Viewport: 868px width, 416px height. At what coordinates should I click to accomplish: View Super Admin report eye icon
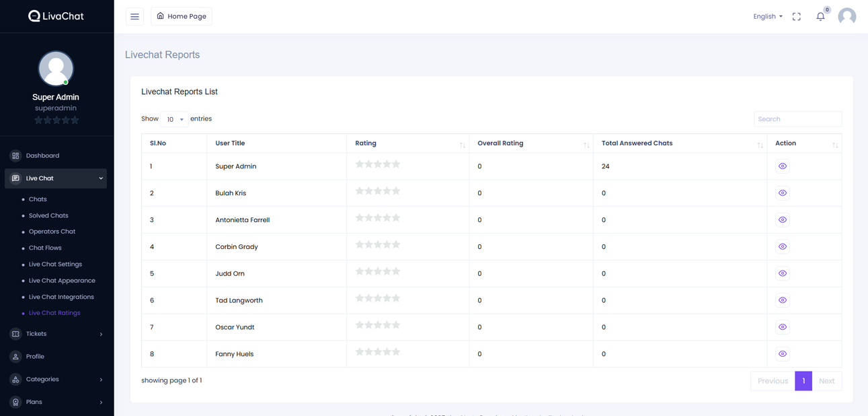point(783,166)
